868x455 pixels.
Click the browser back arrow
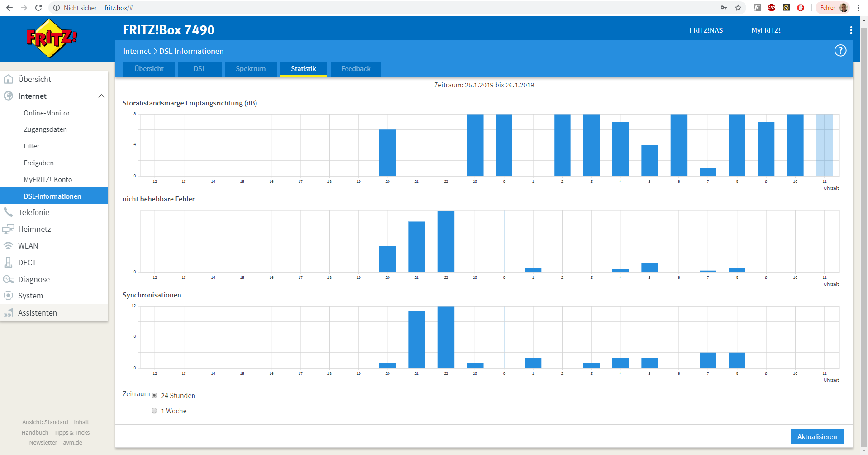coord(9,8)
